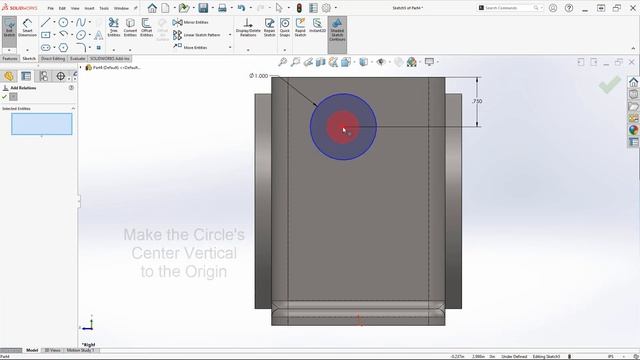Open the FeatureManager design tree tab

click(9, 76)
